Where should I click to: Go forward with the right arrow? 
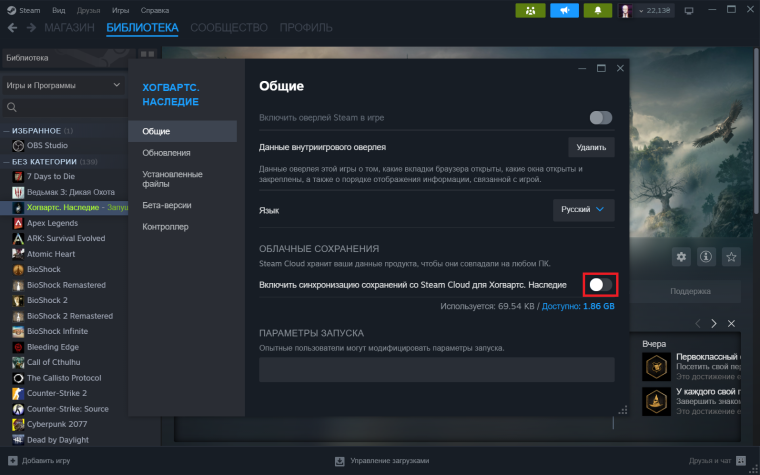[31, 28]
